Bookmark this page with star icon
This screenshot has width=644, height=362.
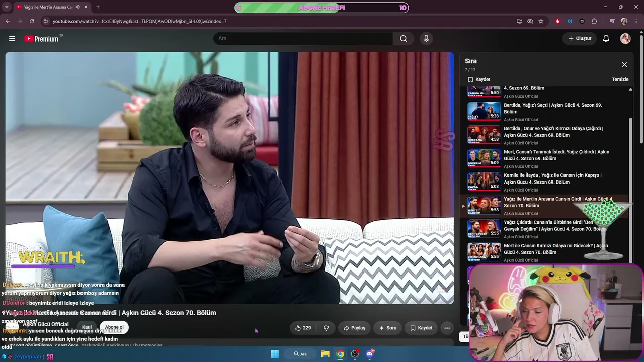click(541, 21)
